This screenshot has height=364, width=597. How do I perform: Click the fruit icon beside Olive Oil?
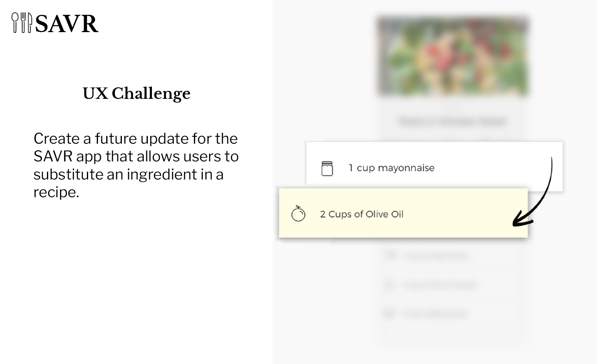(x=298, y=214)
